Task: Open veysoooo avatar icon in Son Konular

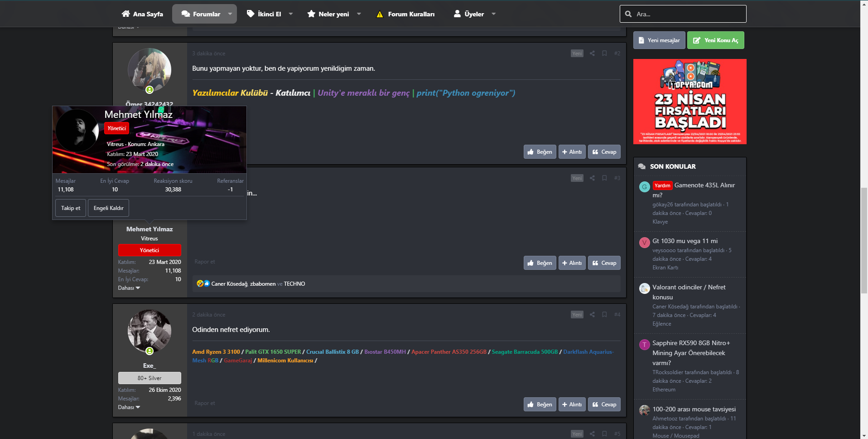Action: tap(644, 243)
